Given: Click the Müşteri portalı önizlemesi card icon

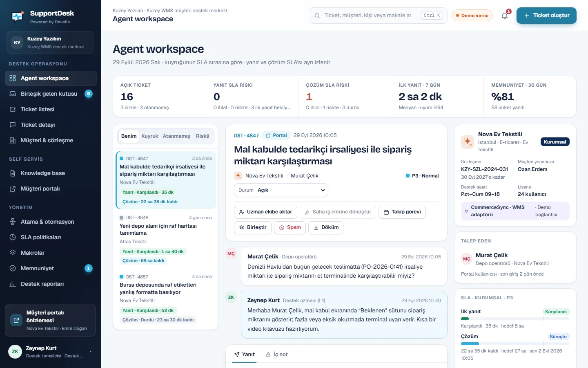Looking at the screenshot, I should point(16,320).
